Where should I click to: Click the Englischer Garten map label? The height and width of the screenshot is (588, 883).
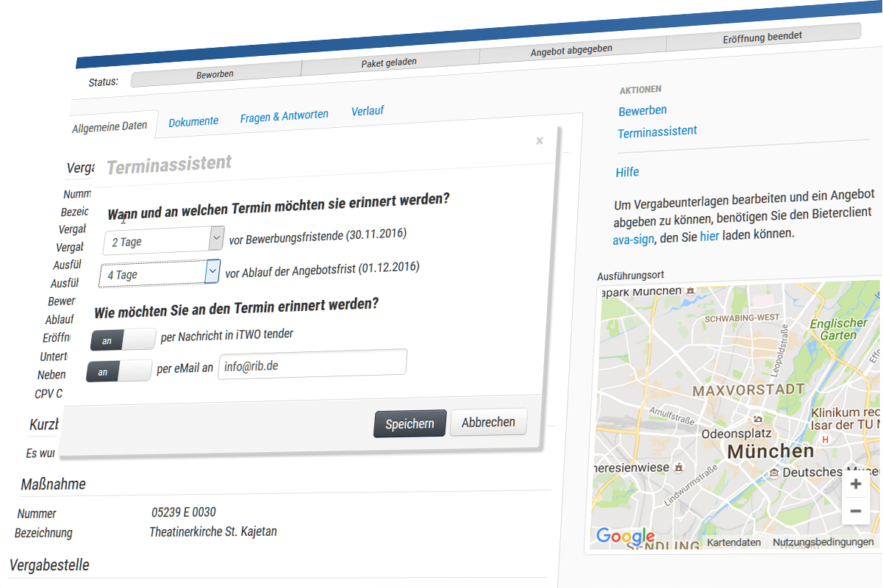[x=839, y=329]
